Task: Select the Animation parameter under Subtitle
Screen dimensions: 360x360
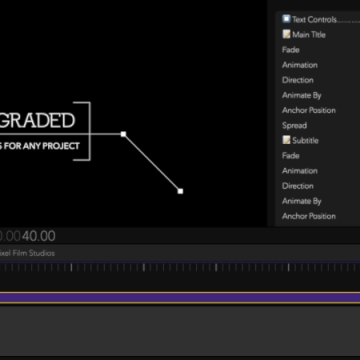Action: click(300, 171)
